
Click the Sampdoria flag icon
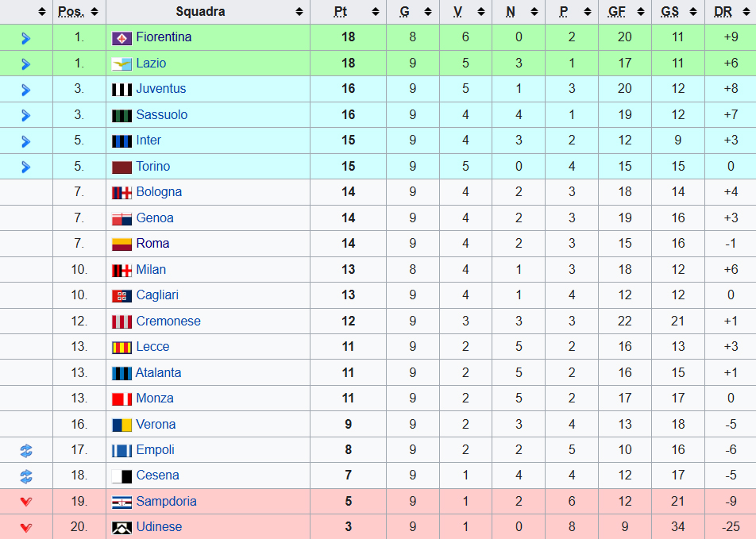[x=121, y=502]
